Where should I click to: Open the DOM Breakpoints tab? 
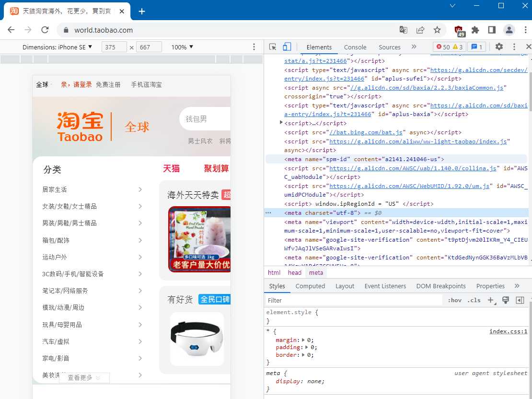click(x=441, y=286)
